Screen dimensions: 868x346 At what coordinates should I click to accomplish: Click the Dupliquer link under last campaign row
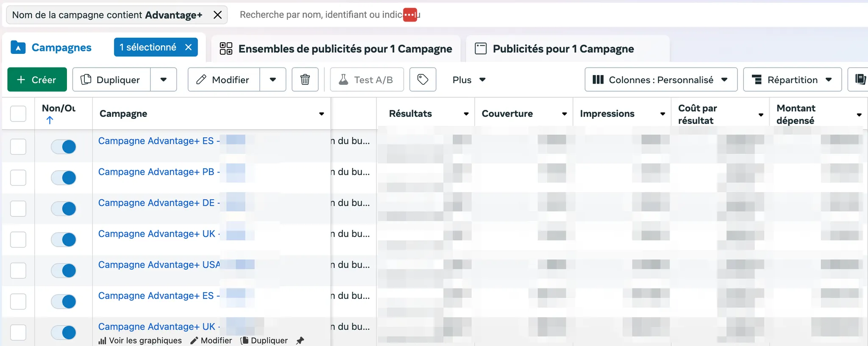(264, 340)
